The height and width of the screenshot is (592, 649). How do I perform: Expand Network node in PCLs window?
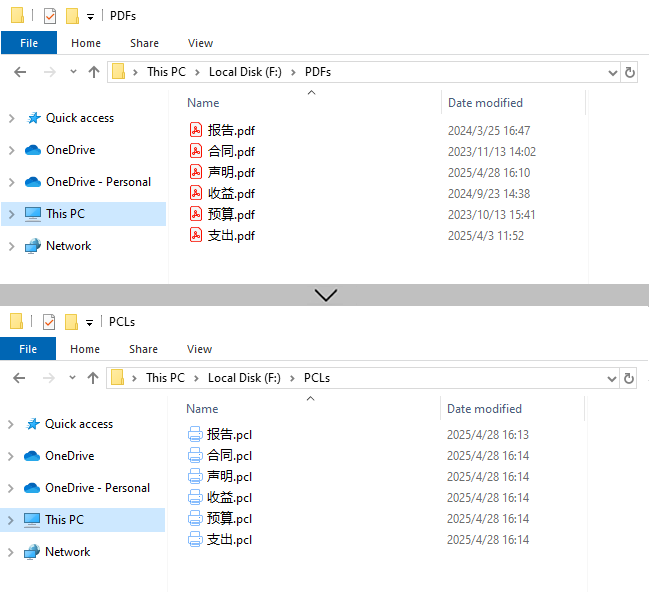[11, 552]
